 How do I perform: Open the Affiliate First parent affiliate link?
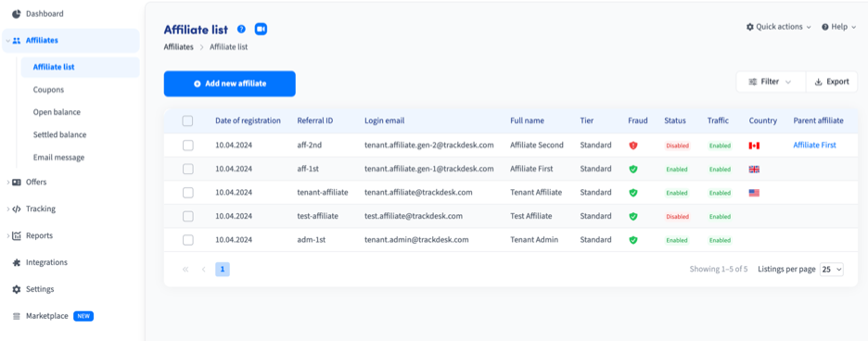[x=814, y=145]
